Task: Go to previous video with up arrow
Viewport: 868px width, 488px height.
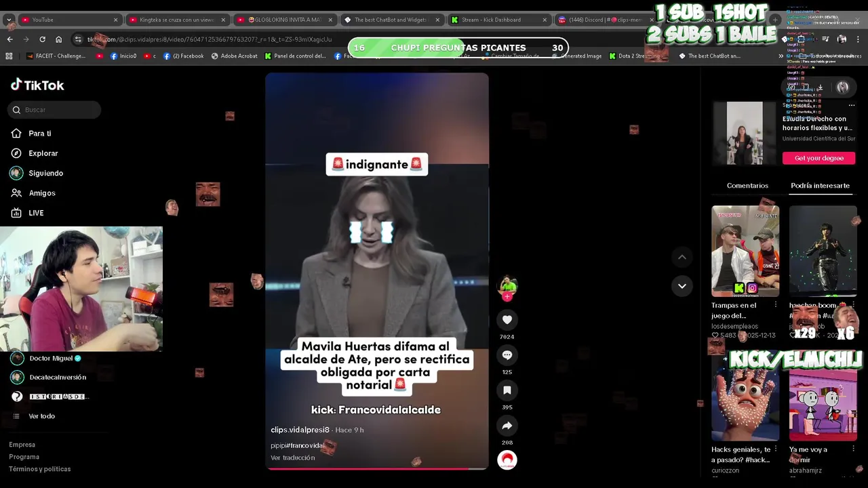Action: pos(682,257)
